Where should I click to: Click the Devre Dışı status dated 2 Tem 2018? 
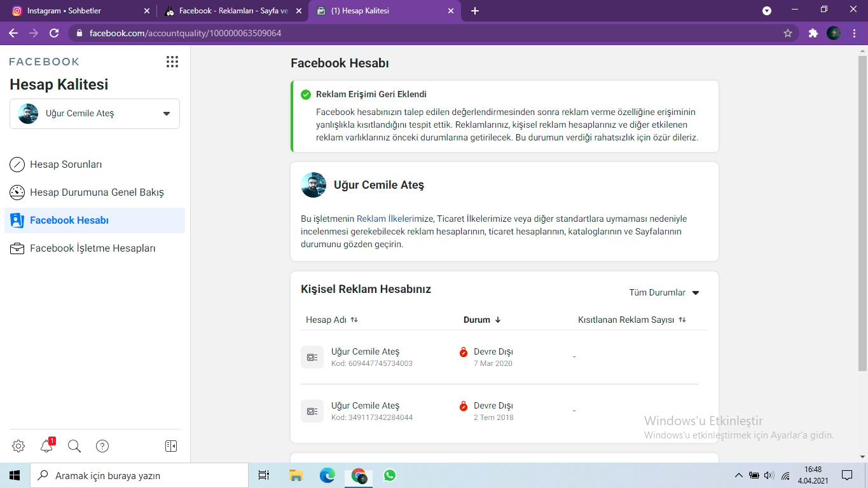point(493,405)
